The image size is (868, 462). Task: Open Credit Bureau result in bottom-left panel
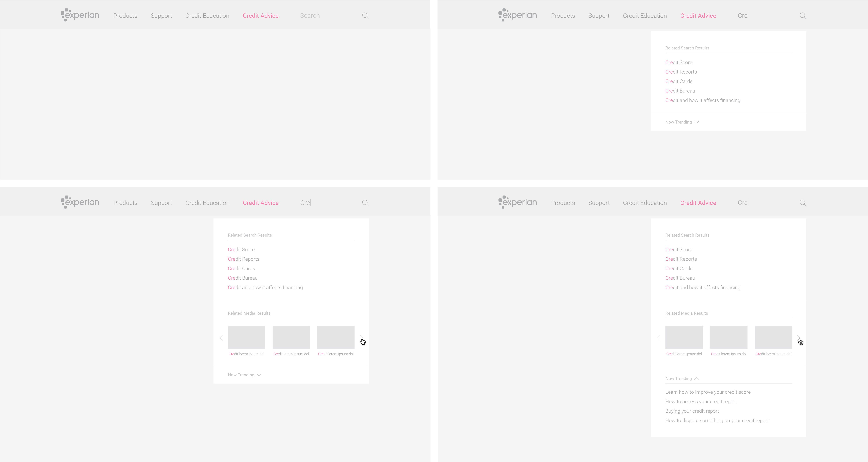pos(243,278)
